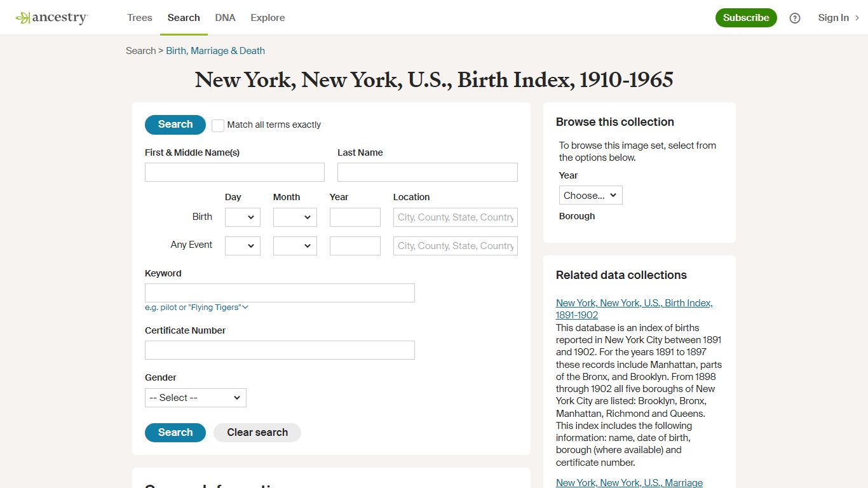This screenshot has height=488, width=868.
Task: Open the Birth Month dropdown
Action: tap(295, 217)
